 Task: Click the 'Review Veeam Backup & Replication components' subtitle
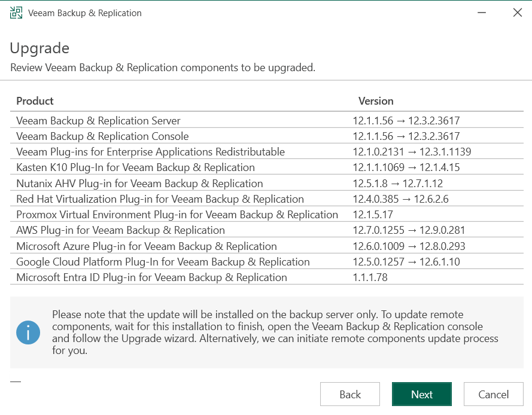coord(163,68)
